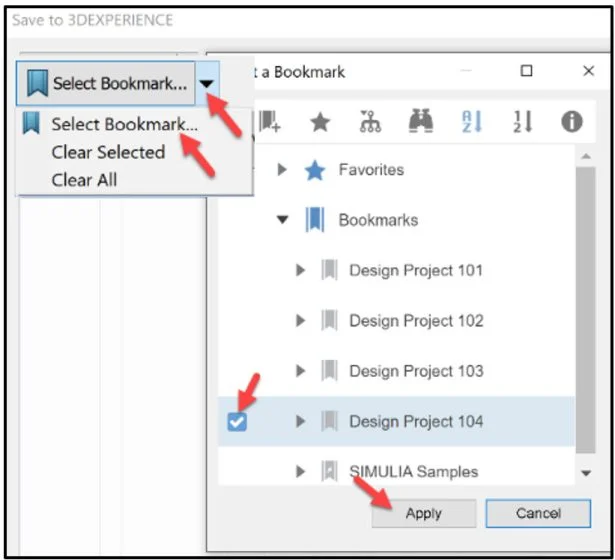The image size is (615, 560).
Task: Sort bookmarks alphabetically with A-Z icon
Action: pos(471,122)
